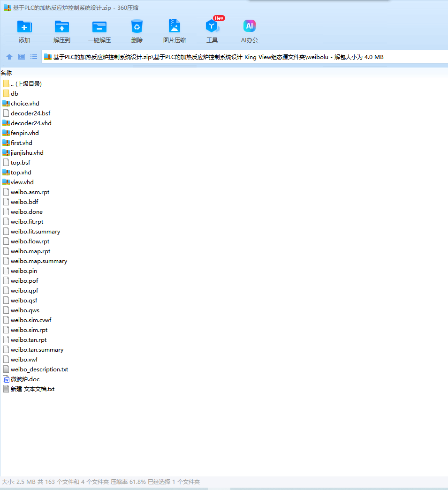Viewport: 448px width, 490px height.
Task: Select file weibo.sim.cvwf
Action: [27, 320]
